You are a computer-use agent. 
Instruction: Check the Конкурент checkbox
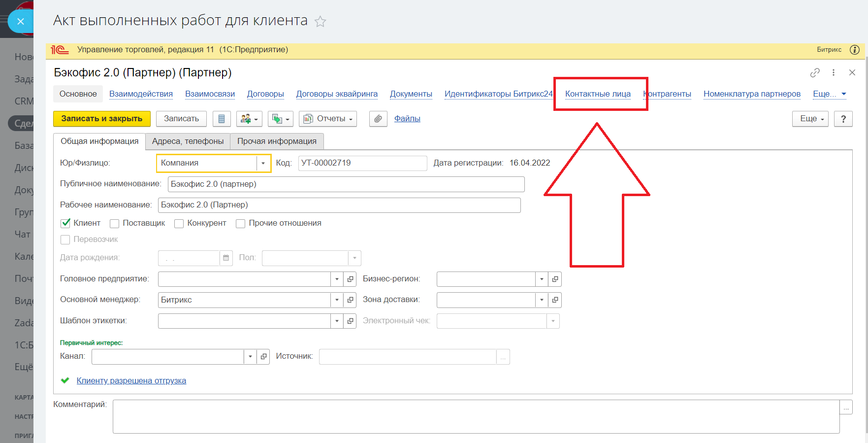tap(179, 224)
